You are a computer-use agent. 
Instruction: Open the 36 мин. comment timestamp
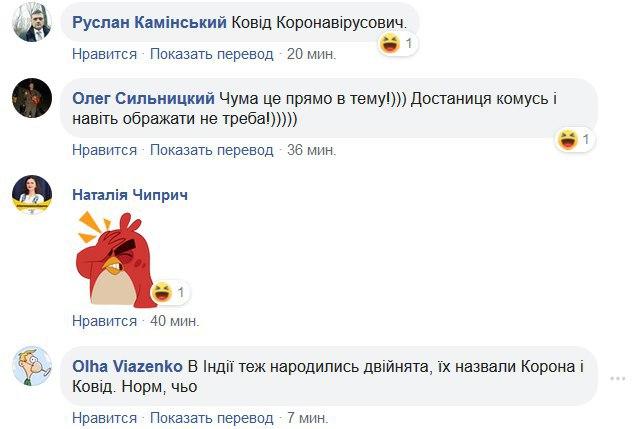click(308, 150)
